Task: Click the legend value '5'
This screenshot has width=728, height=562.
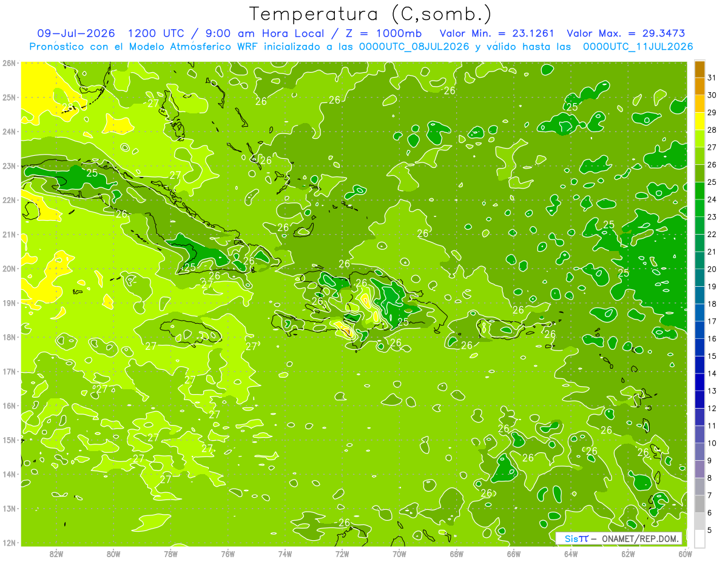Action: point(710,530)
